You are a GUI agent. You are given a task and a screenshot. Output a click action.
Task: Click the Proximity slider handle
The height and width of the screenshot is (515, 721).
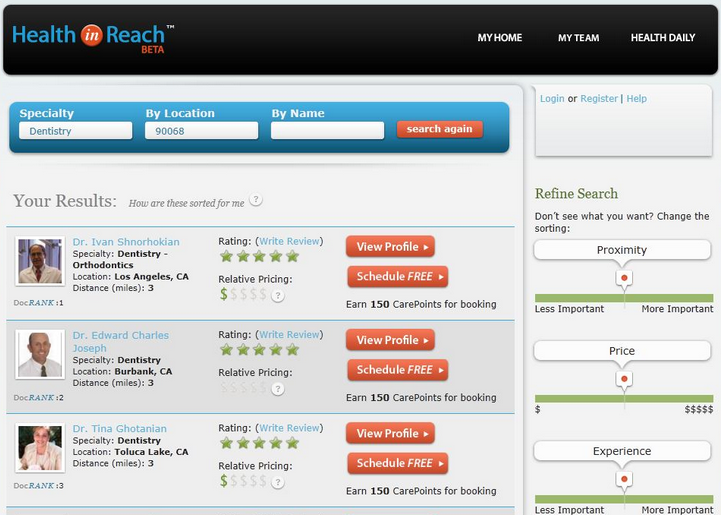coord(624,279)
